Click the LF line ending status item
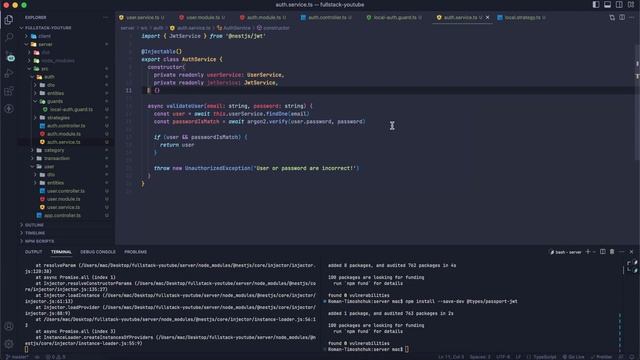This screenshot has height=360, width=640. (518, 357)
